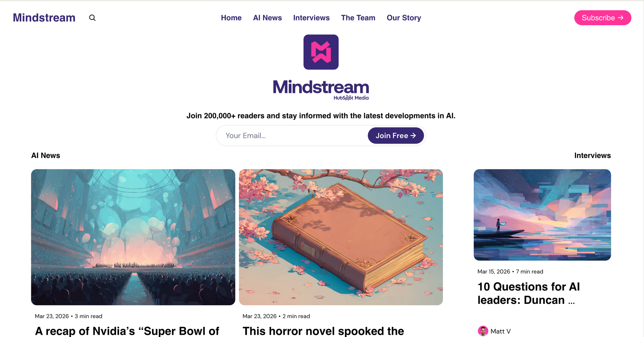Open the Interviews navigation link
This screenshot has width=644, height=337.
point(311,18)
